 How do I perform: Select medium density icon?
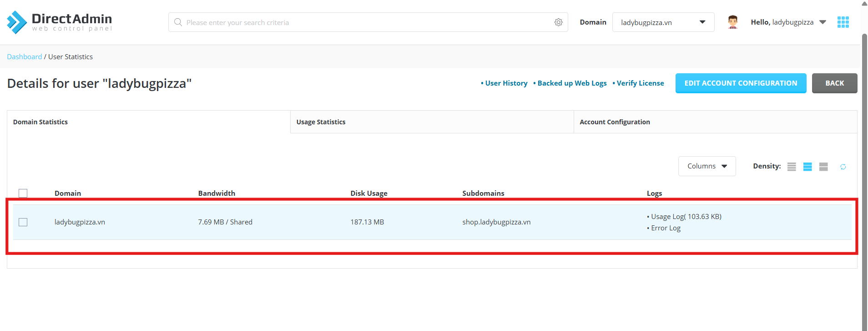(807, 167)
